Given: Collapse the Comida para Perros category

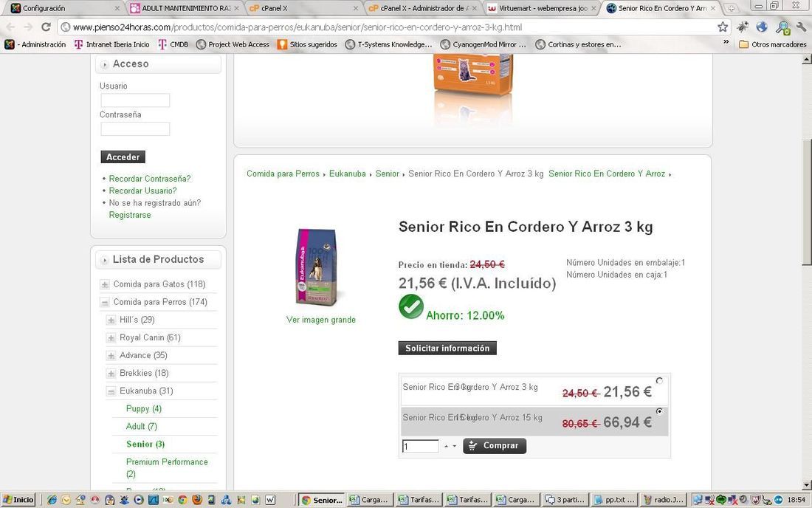Looking at the screenshot, I should (105, 302).
